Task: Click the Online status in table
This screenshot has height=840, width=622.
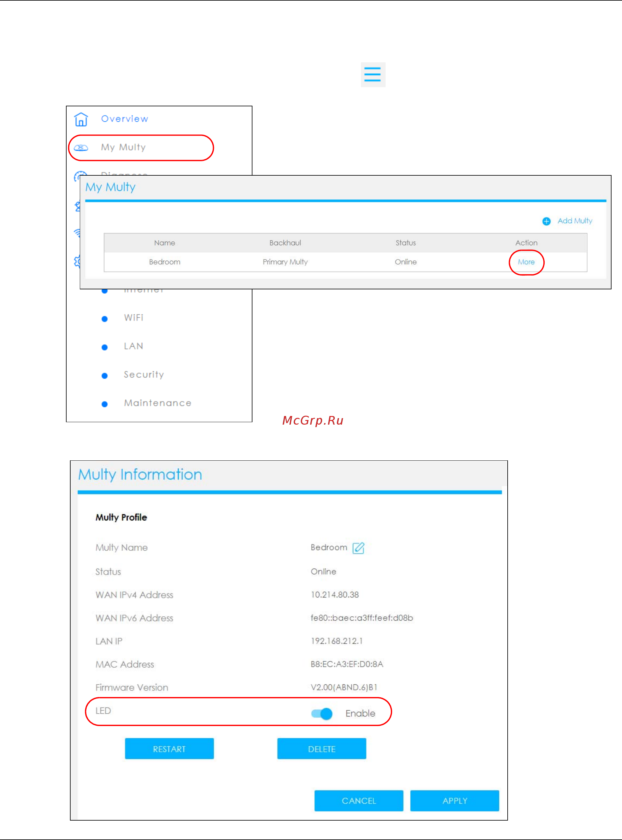Action: (x=406, y=262)
